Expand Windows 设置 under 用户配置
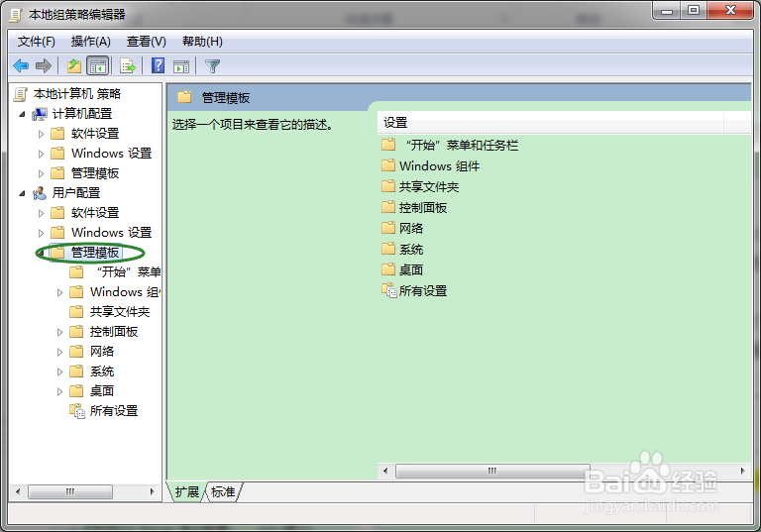Screen dimensions: 761x532 [42, 233]
